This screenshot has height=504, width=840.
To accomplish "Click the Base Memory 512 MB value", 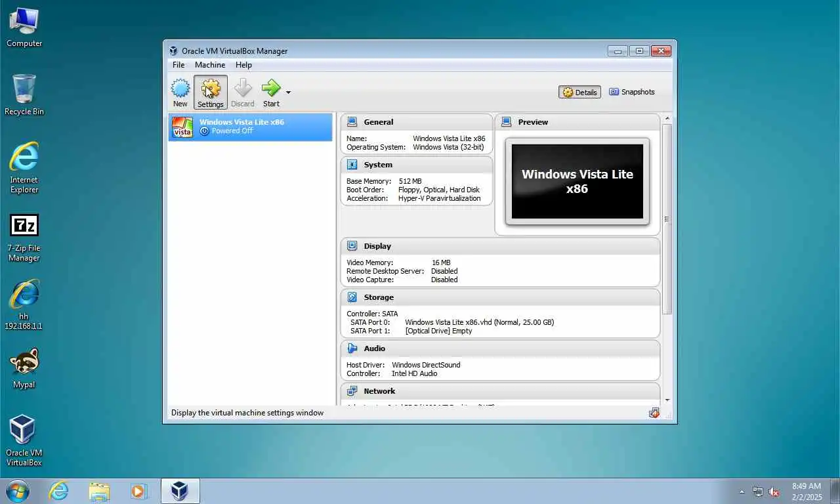I will (410, 181).
